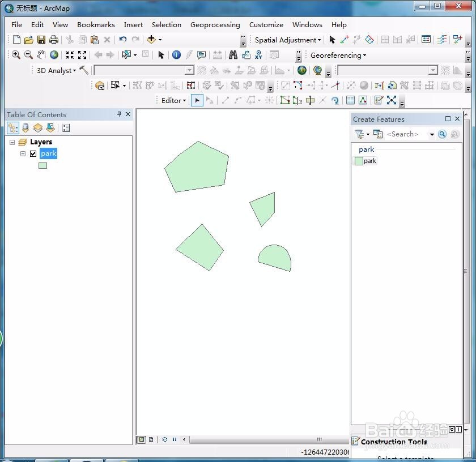Select the Select Elements arrow tool
Viewport: 476px width, 462px height.
point(161,55)
